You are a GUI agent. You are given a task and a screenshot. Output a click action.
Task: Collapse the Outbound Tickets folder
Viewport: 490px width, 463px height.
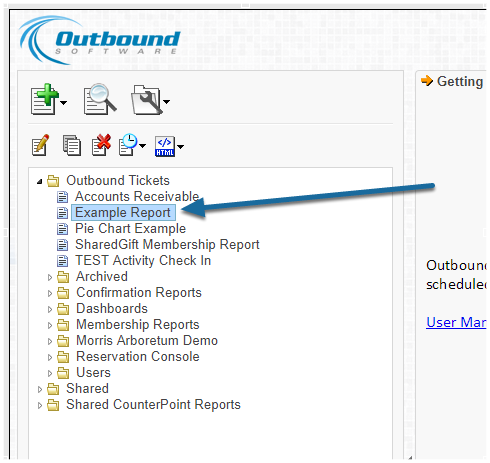click(40, 182)
